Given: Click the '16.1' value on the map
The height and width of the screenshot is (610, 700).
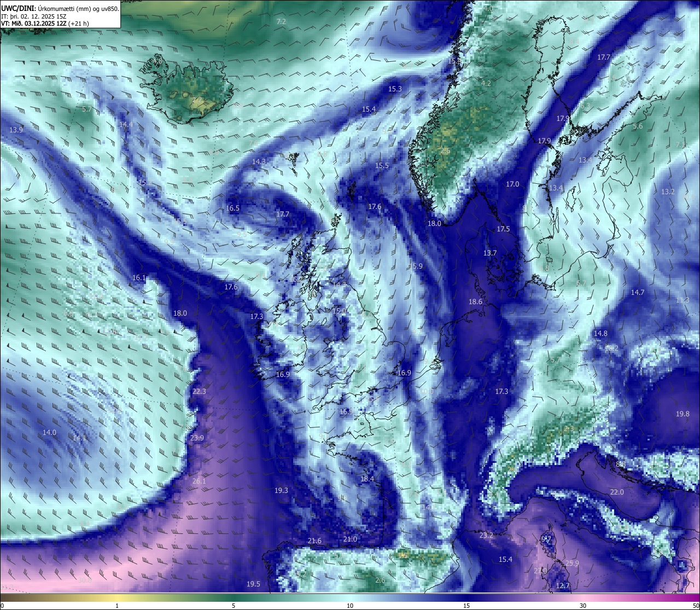Looking at the screenshot, I should (139, 277).
